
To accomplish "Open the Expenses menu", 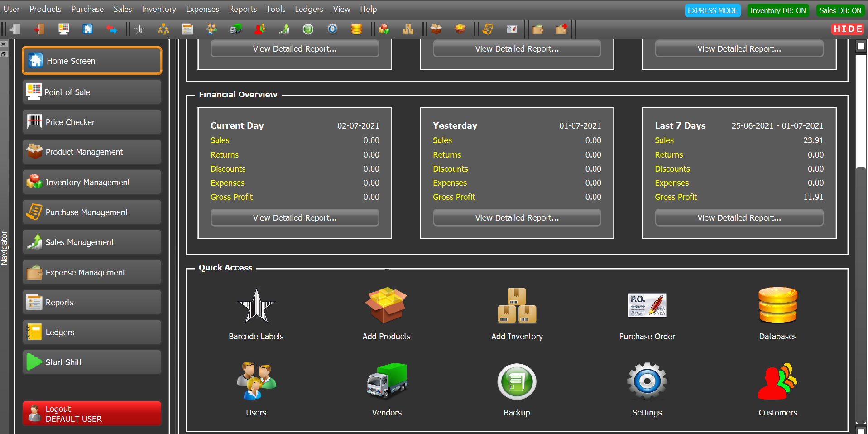I will 202,9.
